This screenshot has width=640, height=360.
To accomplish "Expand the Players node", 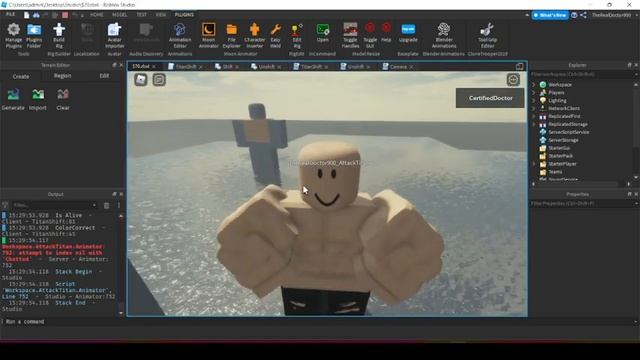I will [534, 93].
